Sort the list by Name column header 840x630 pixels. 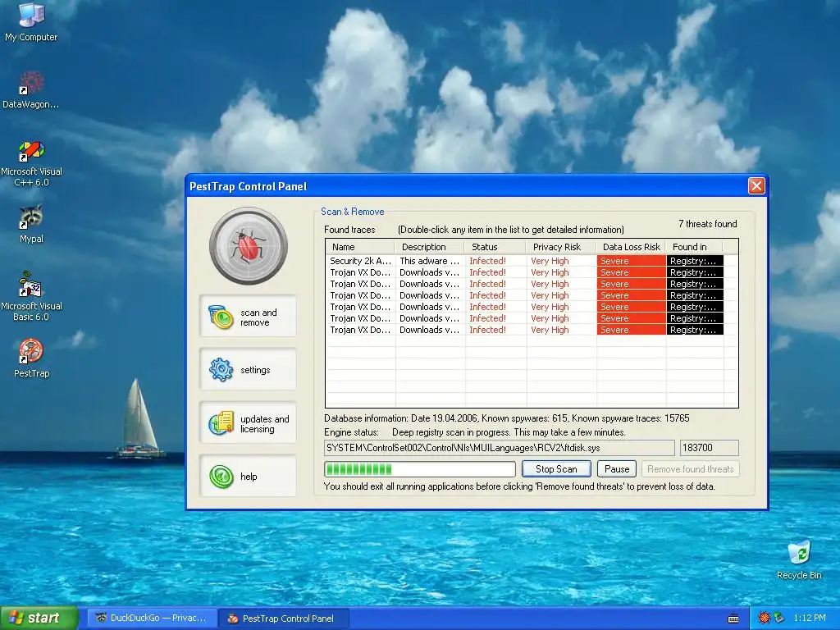tap(360, 246)
